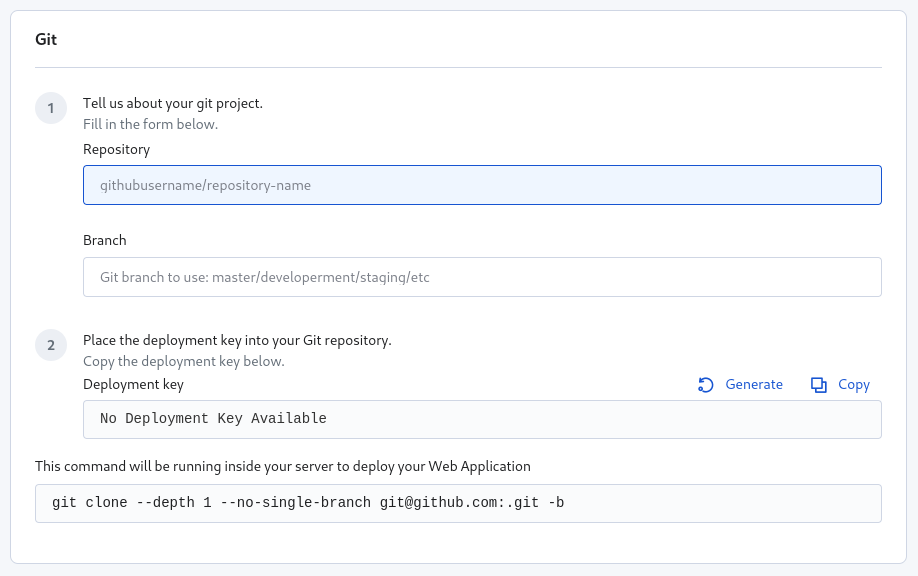Screen dimensions: 918x576
Task: Click the step 1 number badge
Action: click(51, 108)
